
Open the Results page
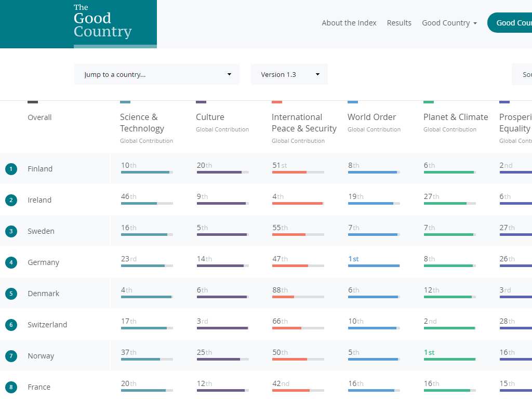[399, 23]
